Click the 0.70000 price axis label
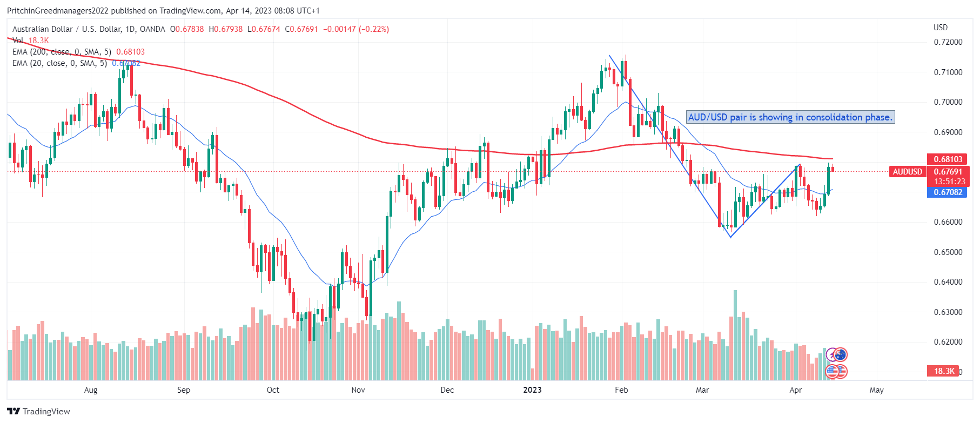This screenshot has width=980, height=423. tap(948, 102)
